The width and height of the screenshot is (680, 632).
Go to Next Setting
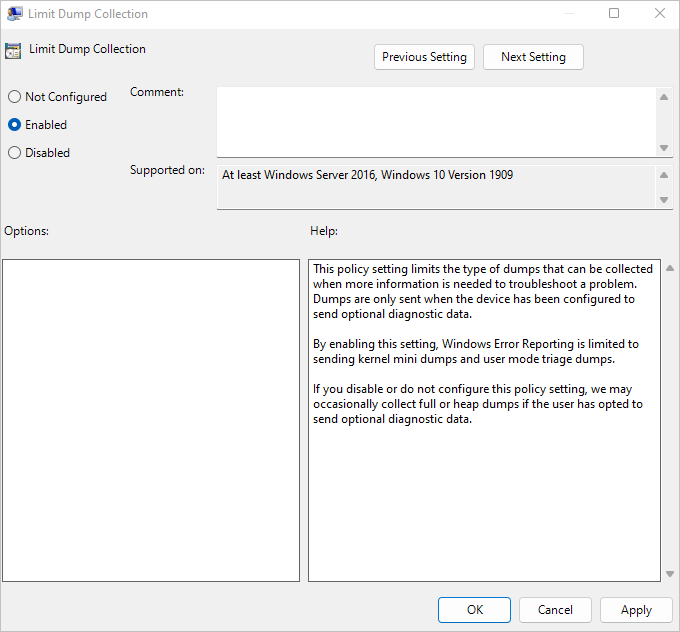533,57
